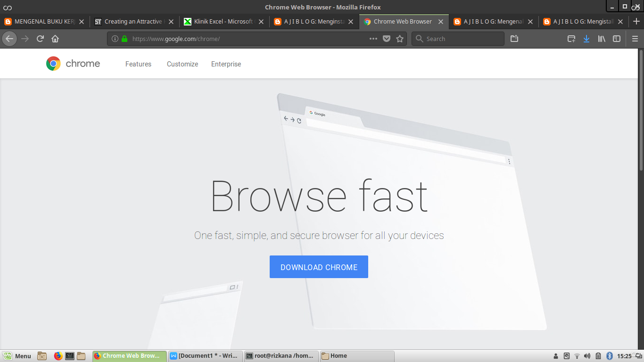Click the green secure padlock icon
644x362 pixels.
pyautogui.click(x=124, y=39)
